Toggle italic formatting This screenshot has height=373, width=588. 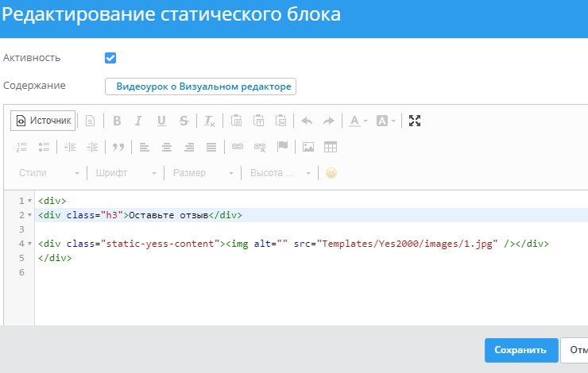coord(138,121)
